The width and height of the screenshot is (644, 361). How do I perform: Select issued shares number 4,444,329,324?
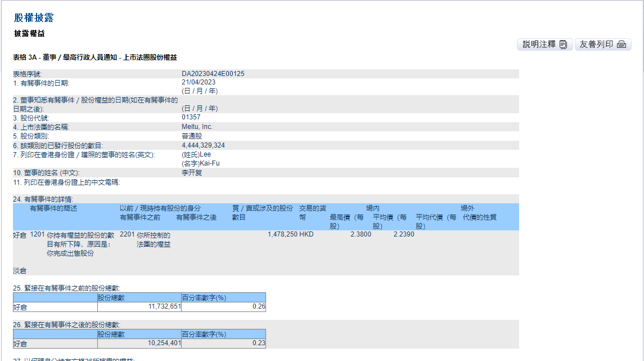pyautogui.click(x=203, y=145)
